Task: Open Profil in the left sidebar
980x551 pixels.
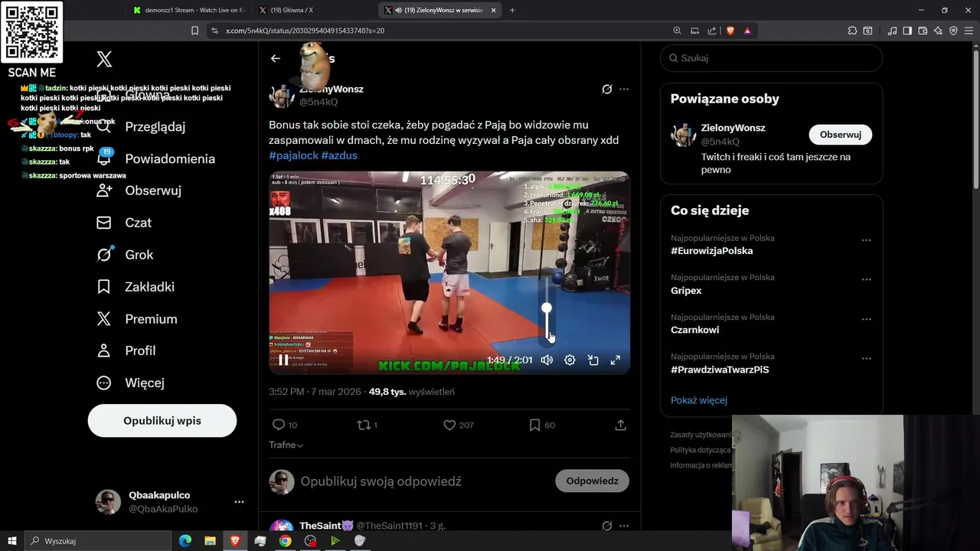Action: pos(126,350)
